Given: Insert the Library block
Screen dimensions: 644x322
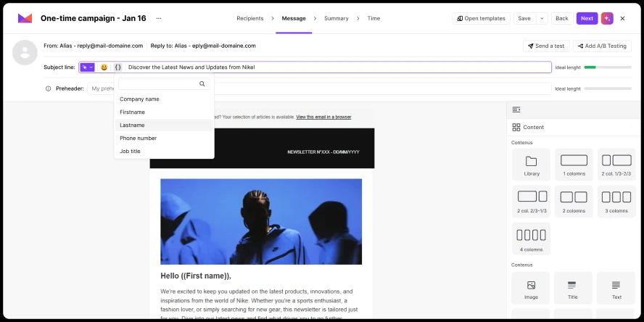Looking at the screenshot, I should click(531, 165).
